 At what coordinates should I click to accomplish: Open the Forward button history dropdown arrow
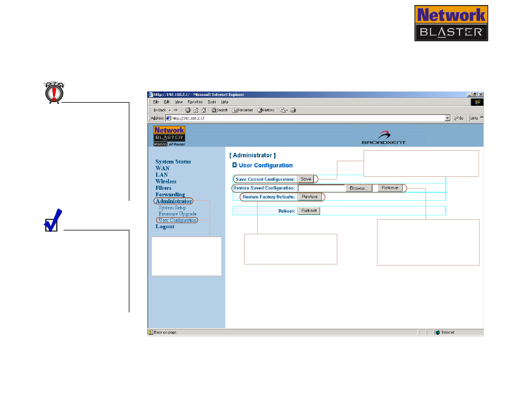click(182, 110)
